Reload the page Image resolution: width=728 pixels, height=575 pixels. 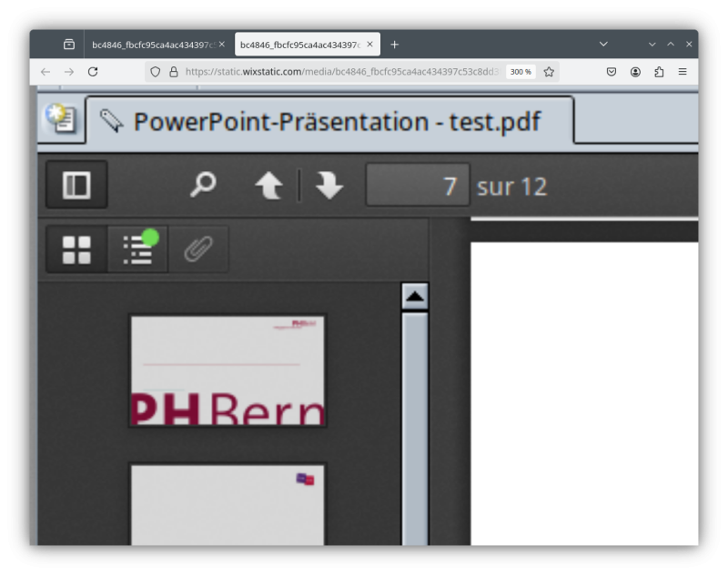click(x=93, y=72)
